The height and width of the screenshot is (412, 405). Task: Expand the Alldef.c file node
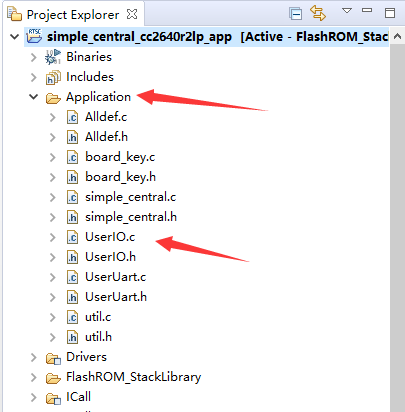(53, 117)
